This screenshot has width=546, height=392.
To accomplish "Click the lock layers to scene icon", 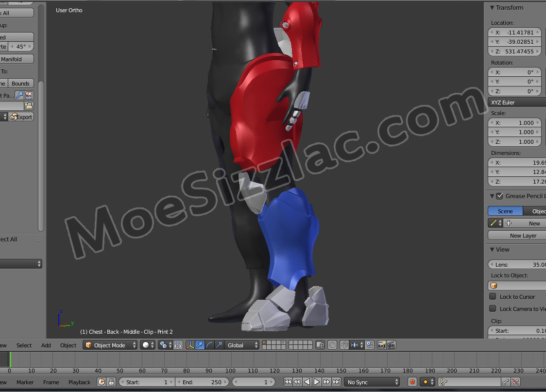I will pos(320,345).
